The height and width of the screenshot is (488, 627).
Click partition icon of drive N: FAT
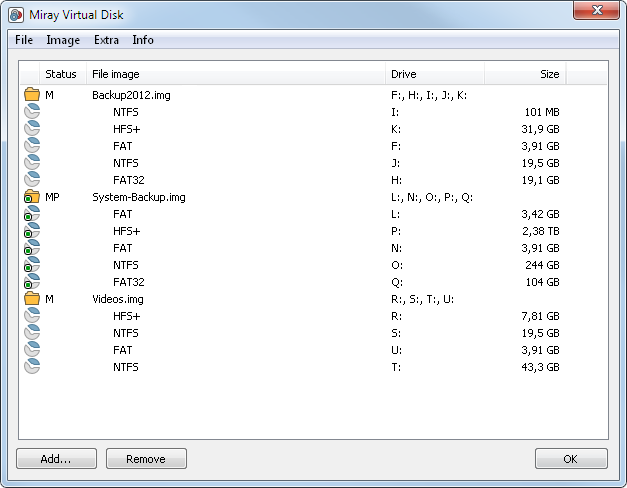(x=32, y=248)
